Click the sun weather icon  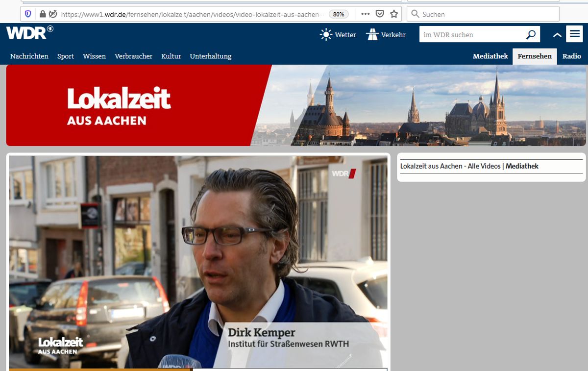(x=326, y=34)
